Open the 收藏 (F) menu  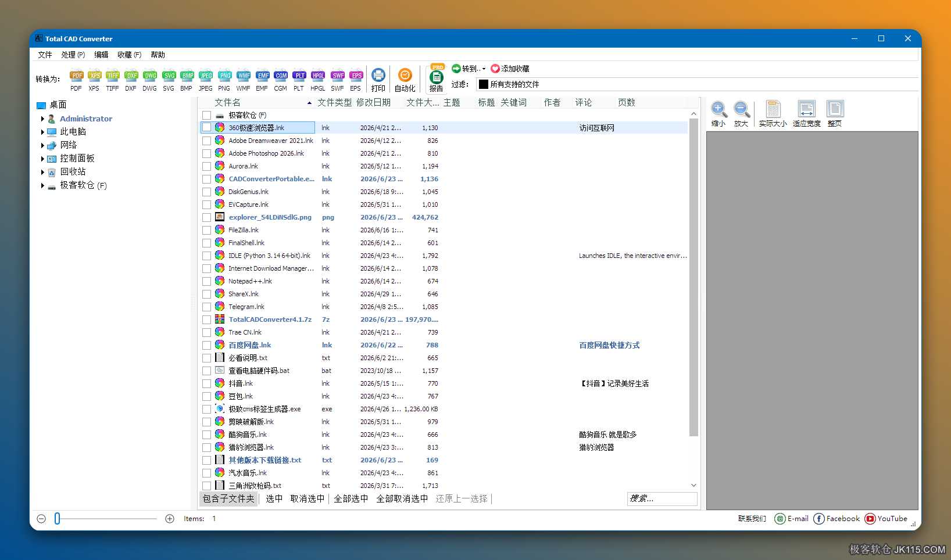129,55
